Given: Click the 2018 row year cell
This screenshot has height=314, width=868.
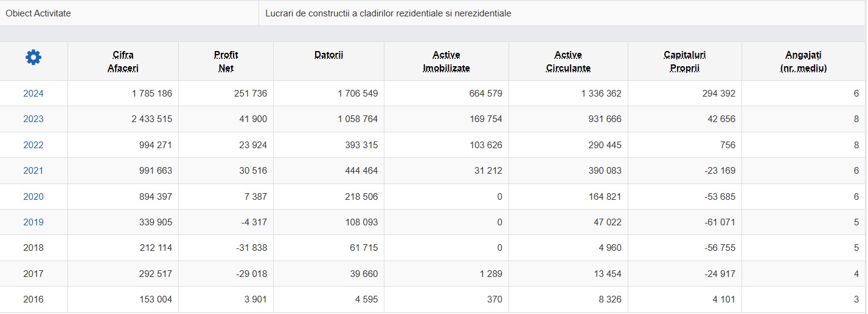Looking at the screenshot, I should coord(33,248).
